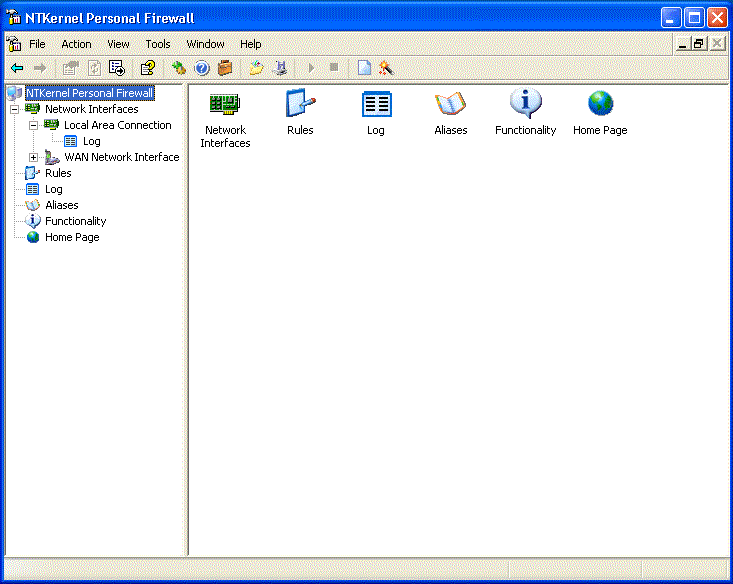
Task: Select Rules in the left tree
Action: click(58, 173)
